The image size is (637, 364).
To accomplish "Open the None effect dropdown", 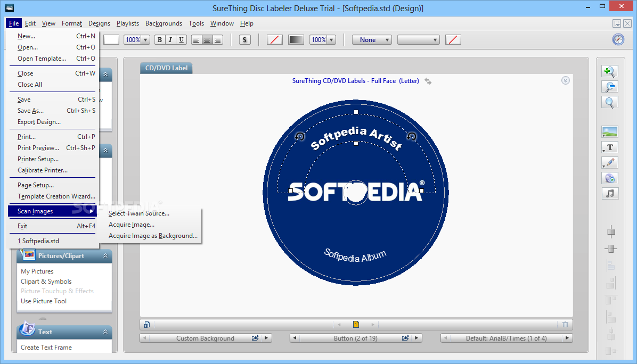I will pyautogui.click(x=372, y=40).
